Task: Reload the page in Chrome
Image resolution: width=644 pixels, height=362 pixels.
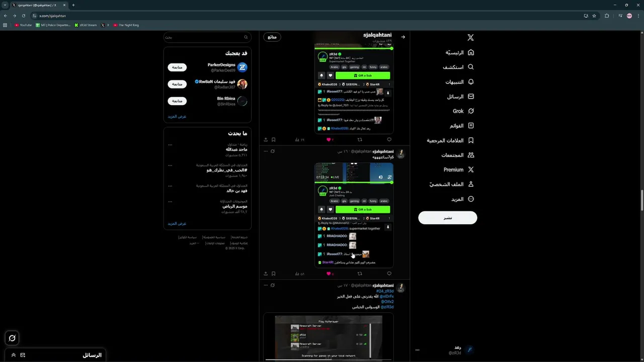Action: pos(23,16)
